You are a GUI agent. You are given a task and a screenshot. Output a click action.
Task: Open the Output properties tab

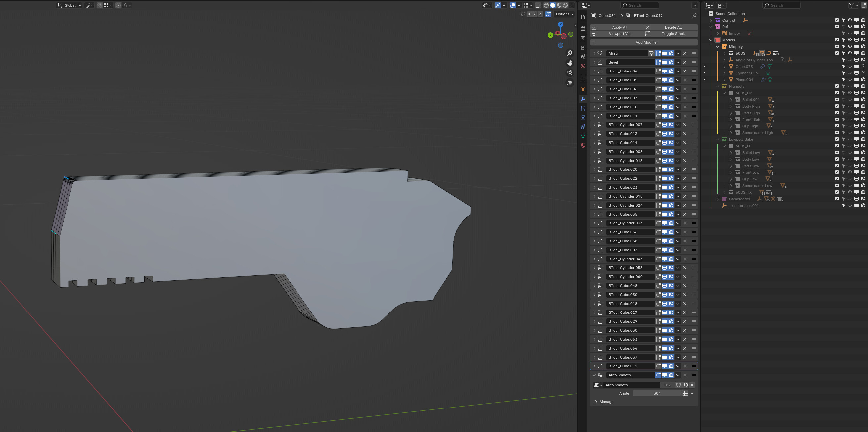583,38
